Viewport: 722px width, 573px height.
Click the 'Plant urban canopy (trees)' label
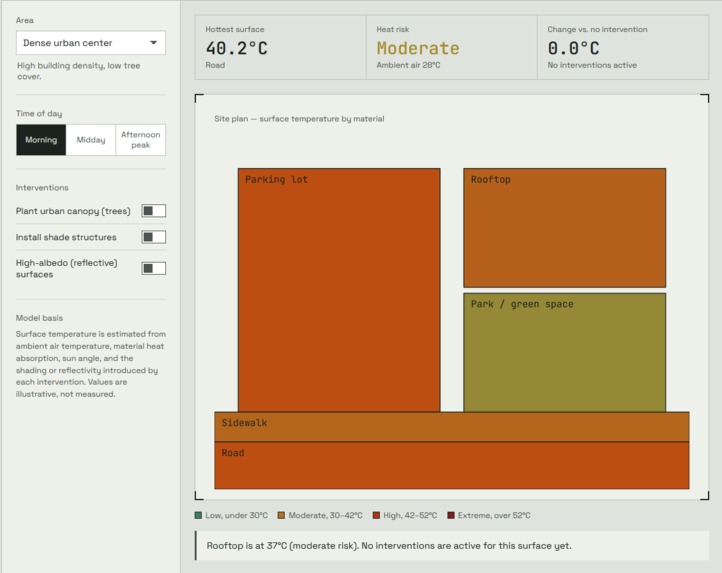coord(73,211)
